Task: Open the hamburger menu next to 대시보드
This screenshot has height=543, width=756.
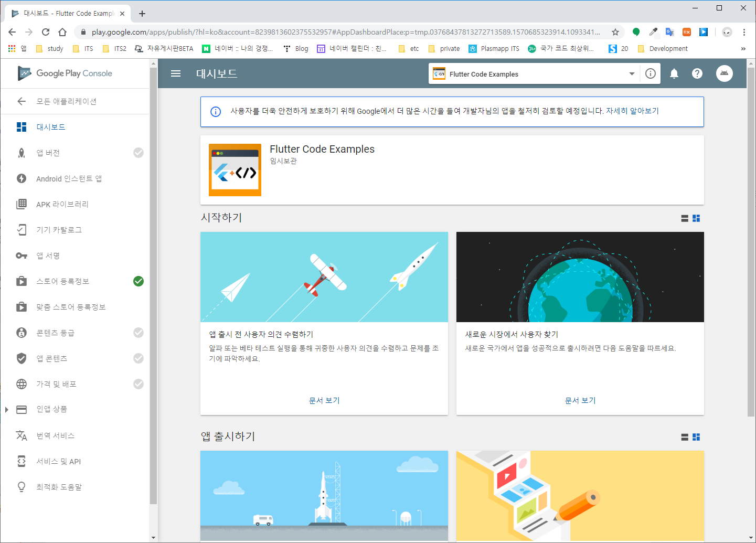Action: point(176,73)
